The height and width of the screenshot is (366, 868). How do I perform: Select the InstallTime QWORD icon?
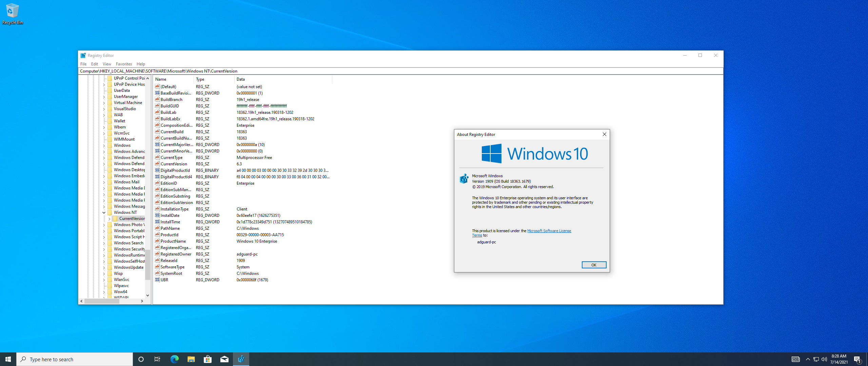(x=157, y=222)
